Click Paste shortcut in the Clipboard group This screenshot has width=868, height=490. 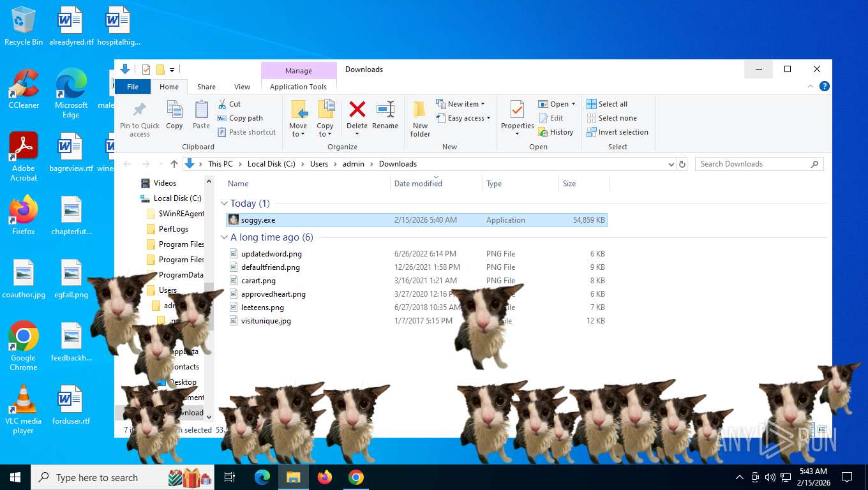(247, 132)
